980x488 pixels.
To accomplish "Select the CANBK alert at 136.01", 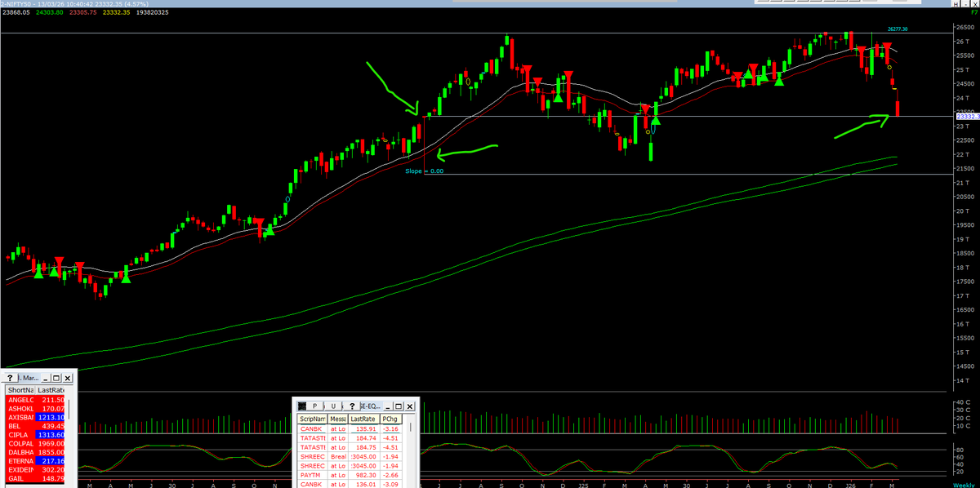I will pos(349,484).
